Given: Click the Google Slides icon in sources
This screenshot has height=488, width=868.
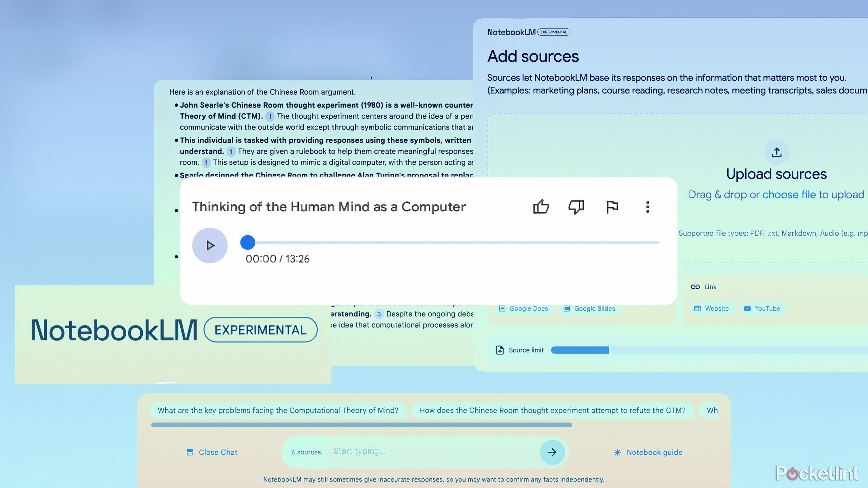Looking at the screenshot, I should [567, 308].
